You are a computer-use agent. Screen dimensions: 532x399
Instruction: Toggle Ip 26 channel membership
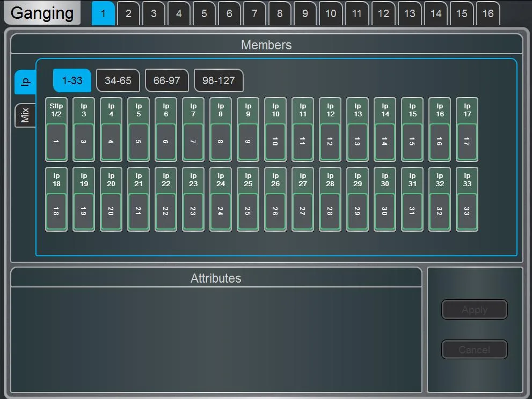pyautogui.click(x=275, y=199)
